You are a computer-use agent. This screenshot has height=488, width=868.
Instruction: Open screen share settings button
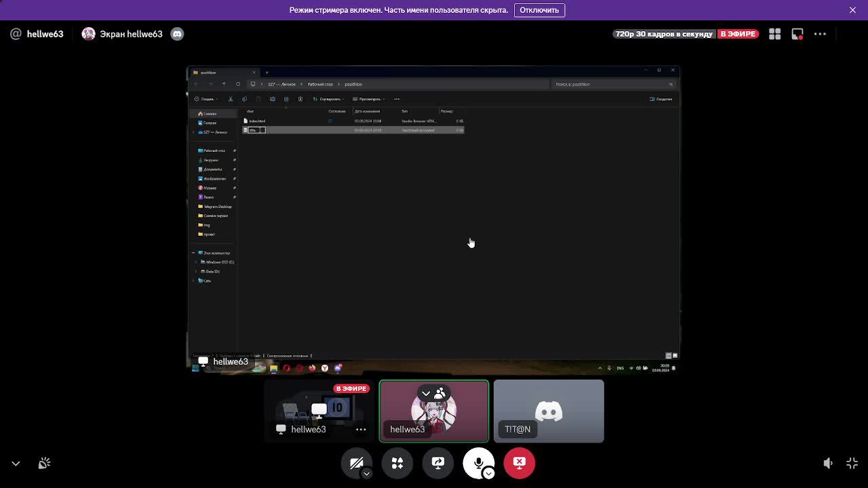point(438,463)
